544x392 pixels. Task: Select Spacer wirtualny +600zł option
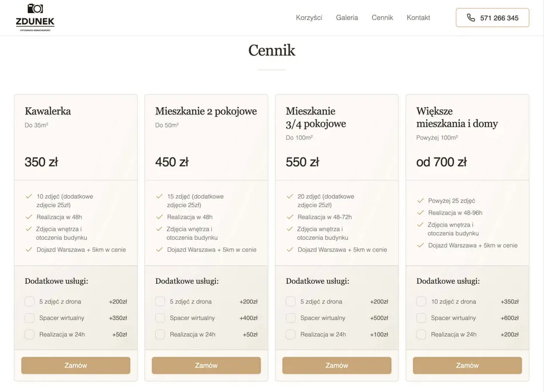click(x=421, y=318)
